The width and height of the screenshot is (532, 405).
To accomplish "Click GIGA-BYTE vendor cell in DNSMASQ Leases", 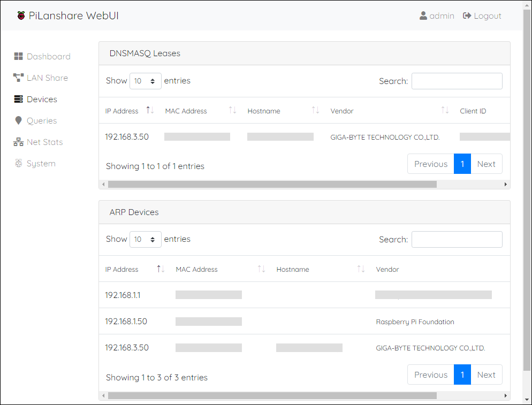I will click(385, 137).
